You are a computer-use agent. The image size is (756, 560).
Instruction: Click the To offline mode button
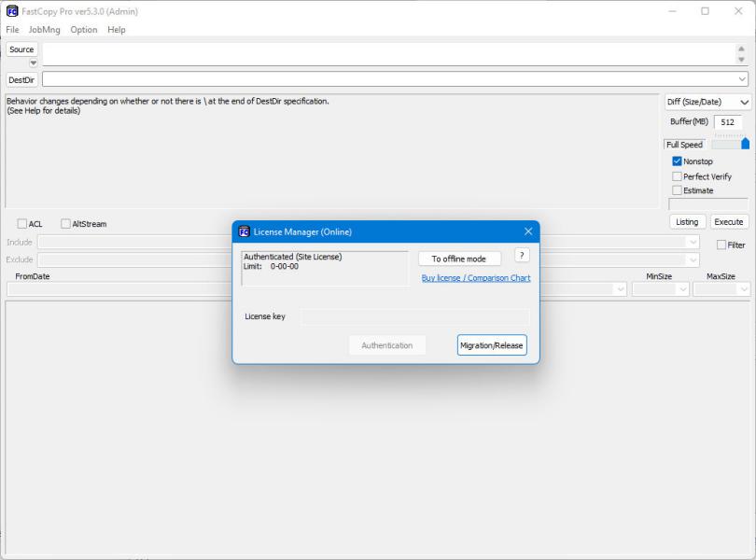(459, 259)
